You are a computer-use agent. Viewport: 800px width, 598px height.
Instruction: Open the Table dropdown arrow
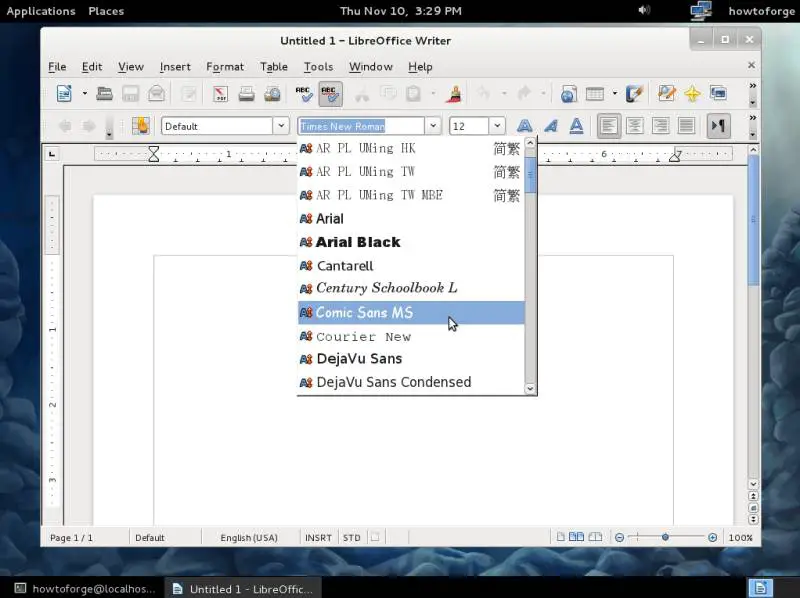(x=614, y=93)
